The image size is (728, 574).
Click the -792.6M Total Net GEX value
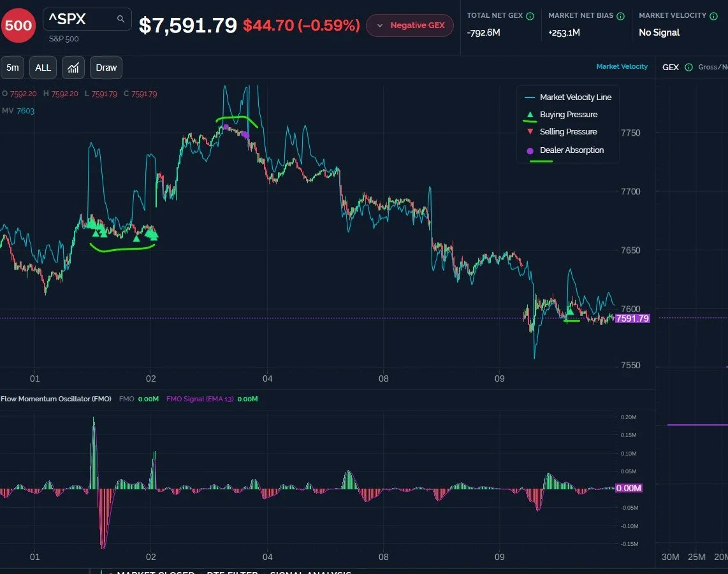pos(483,32)
